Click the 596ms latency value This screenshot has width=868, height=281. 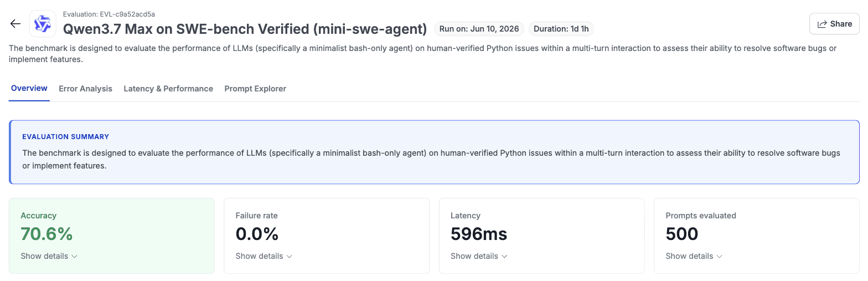tap(479, 234)
